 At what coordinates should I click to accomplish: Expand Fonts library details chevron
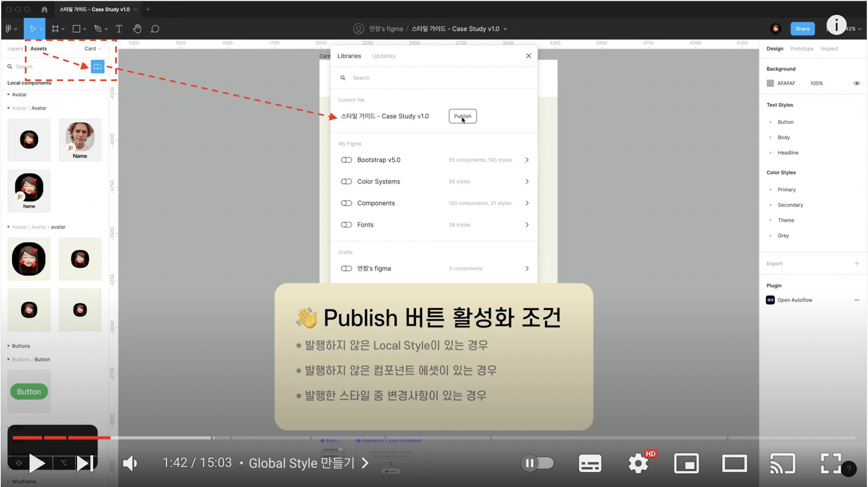[x=527, y=225]
